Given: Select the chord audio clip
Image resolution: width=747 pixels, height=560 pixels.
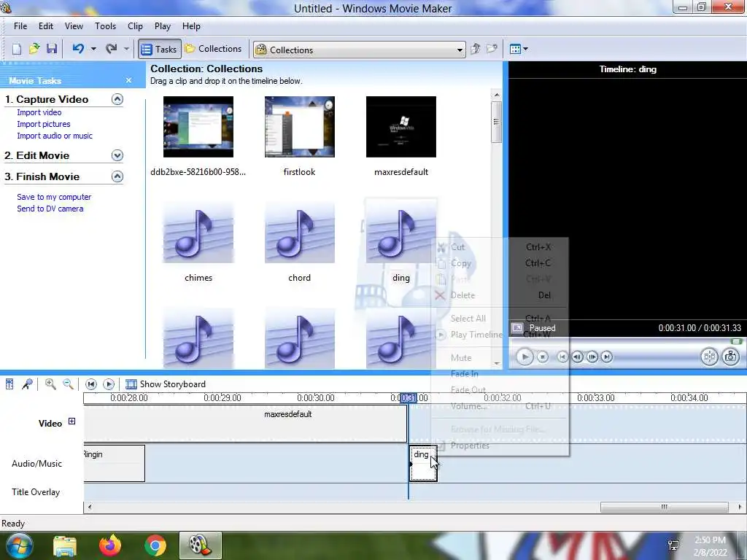Looking at the screenshot, I should tap(299, 233).
